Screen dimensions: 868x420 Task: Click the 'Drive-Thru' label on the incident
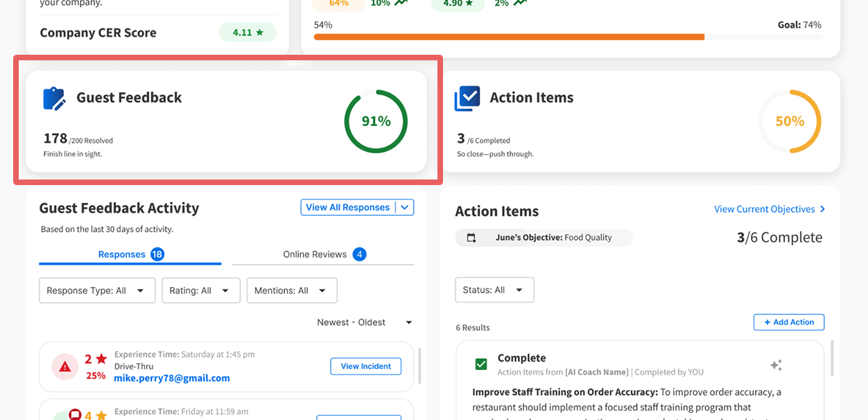point(134,366)
